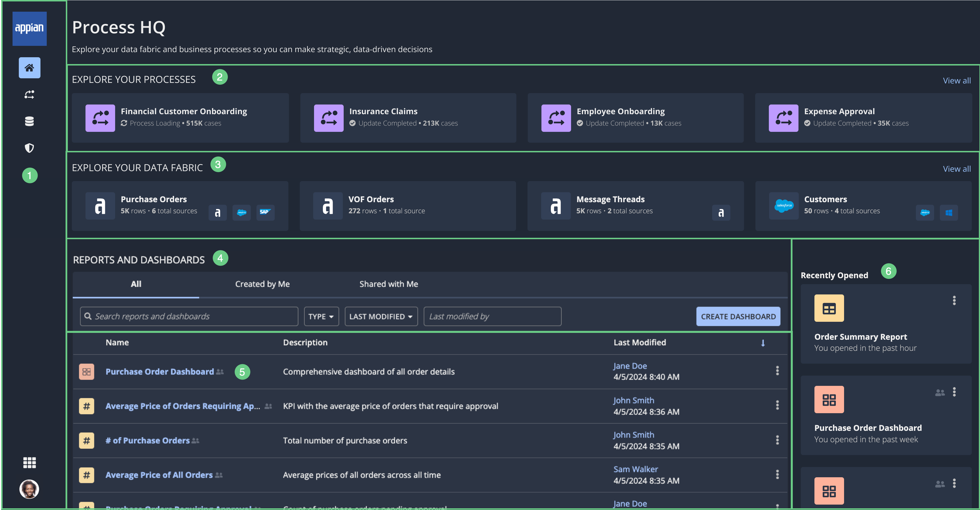Open # of Purchase Orders link

[148, 441]
